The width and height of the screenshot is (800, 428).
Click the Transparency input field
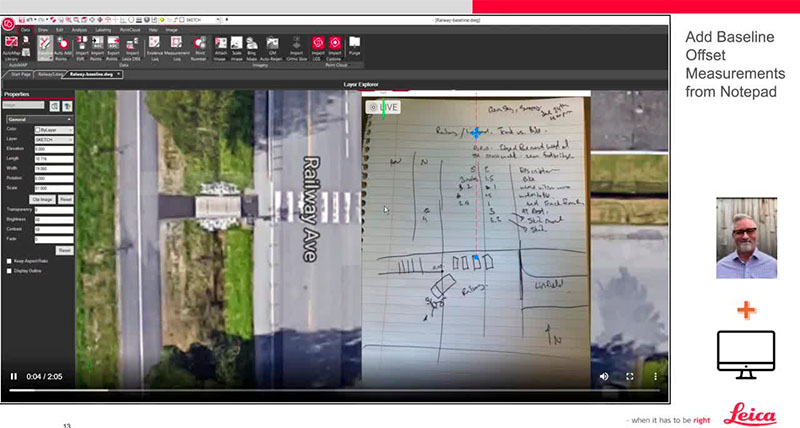tap(52, 208)
